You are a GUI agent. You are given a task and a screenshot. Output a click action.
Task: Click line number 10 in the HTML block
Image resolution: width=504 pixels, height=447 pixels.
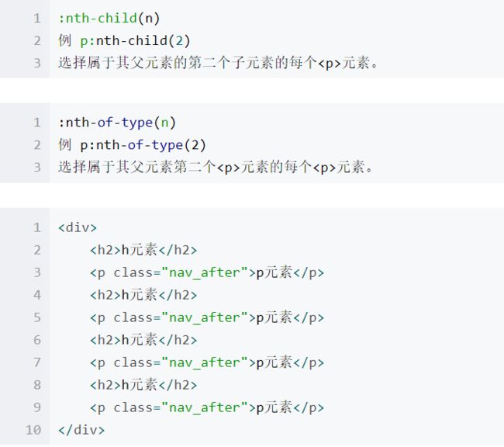pos(33,430)
